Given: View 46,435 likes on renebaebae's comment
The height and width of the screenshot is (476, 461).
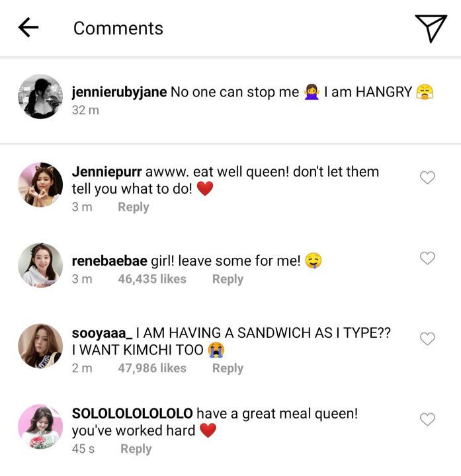Looking at the screenshot, I should point(152,279).
